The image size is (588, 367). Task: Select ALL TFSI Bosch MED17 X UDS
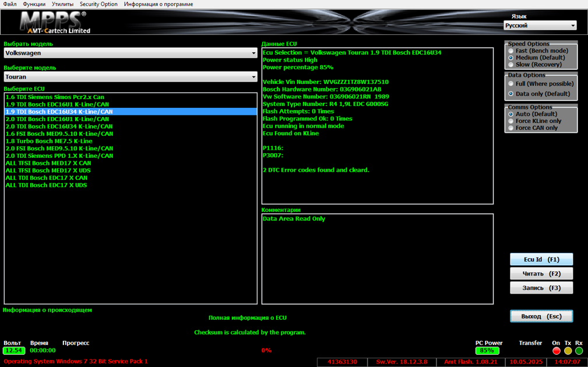click(x=131, y=171)
